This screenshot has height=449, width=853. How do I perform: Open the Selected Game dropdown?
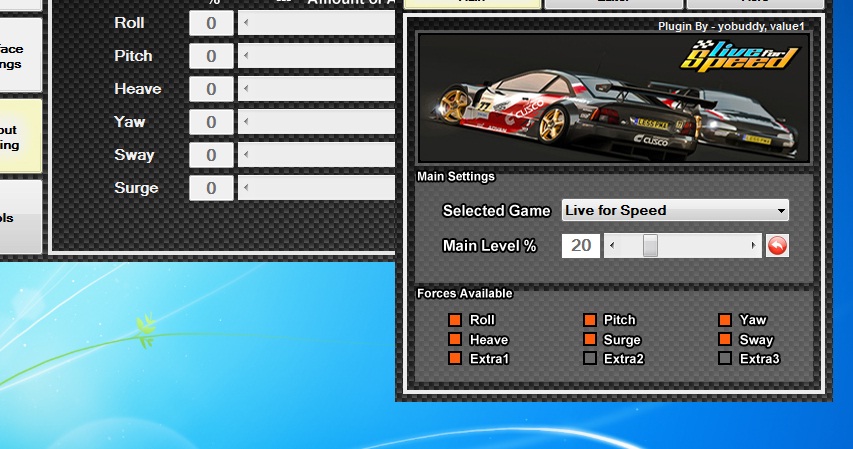coord(675,210)
